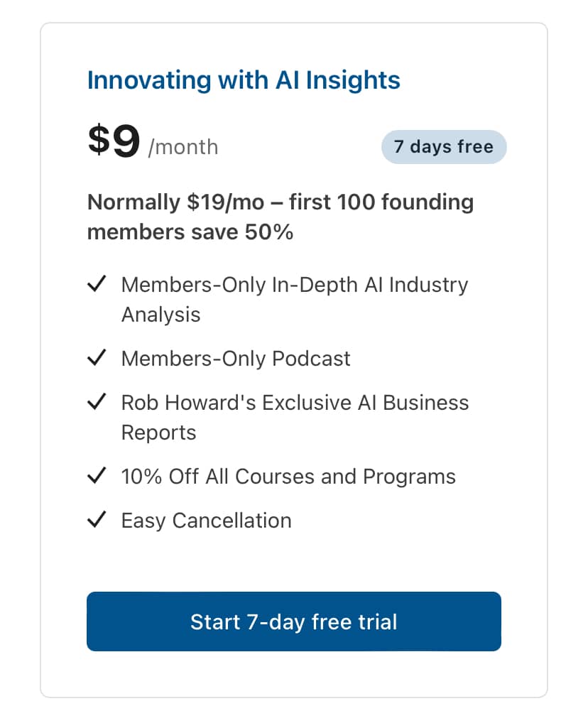
Task: Click the checkmark beside 10% Off All Courses
Action: tap(97, 474)
